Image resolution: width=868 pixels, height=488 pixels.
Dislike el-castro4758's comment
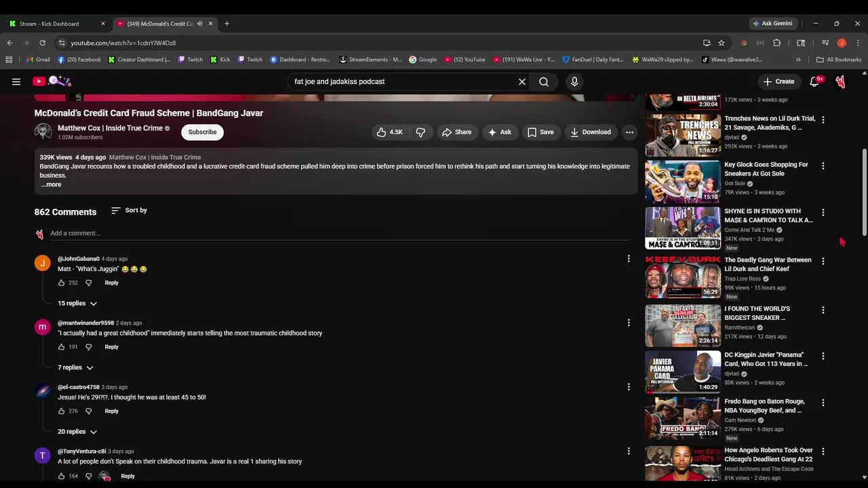(88, 411)
